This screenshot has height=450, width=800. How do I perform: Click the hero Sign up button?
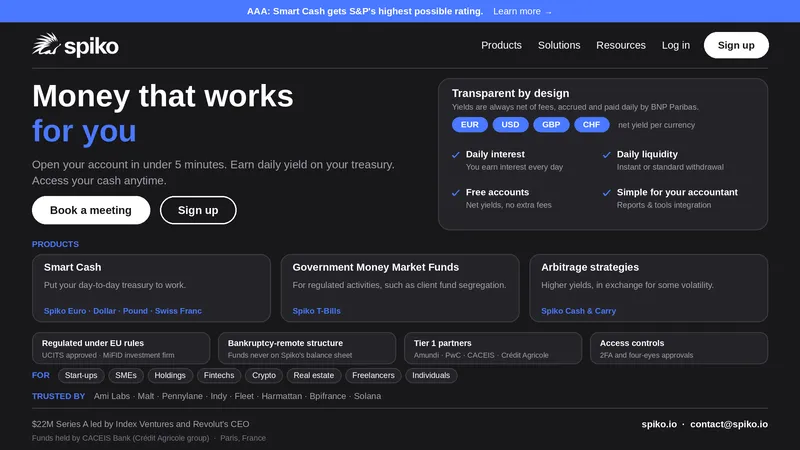198,210
